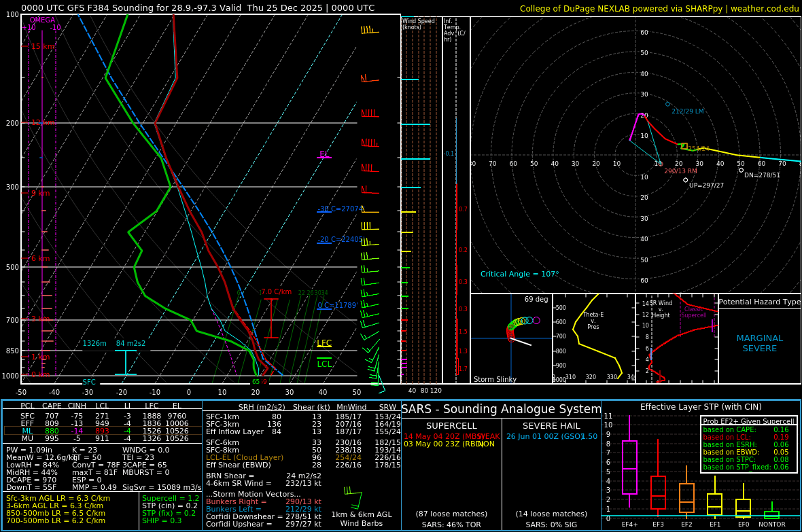802x532 pixels.
Task: Click the '0 C=11789' height label
Action: (x=338, y=305)
